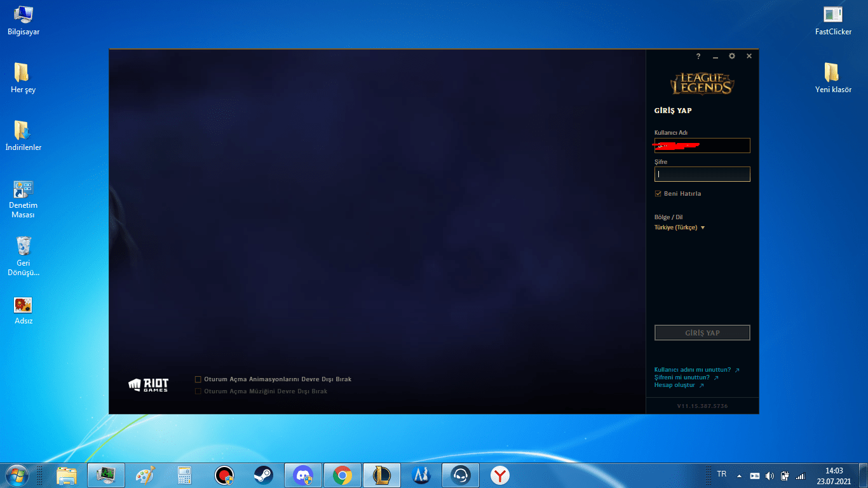Launch Paint from the taskbar
The height and width of the screenshot is (488, 868).
coord(146,475)
